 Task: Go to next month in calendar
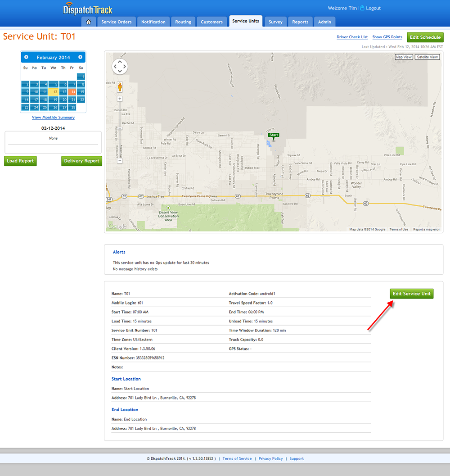point(80,57)
